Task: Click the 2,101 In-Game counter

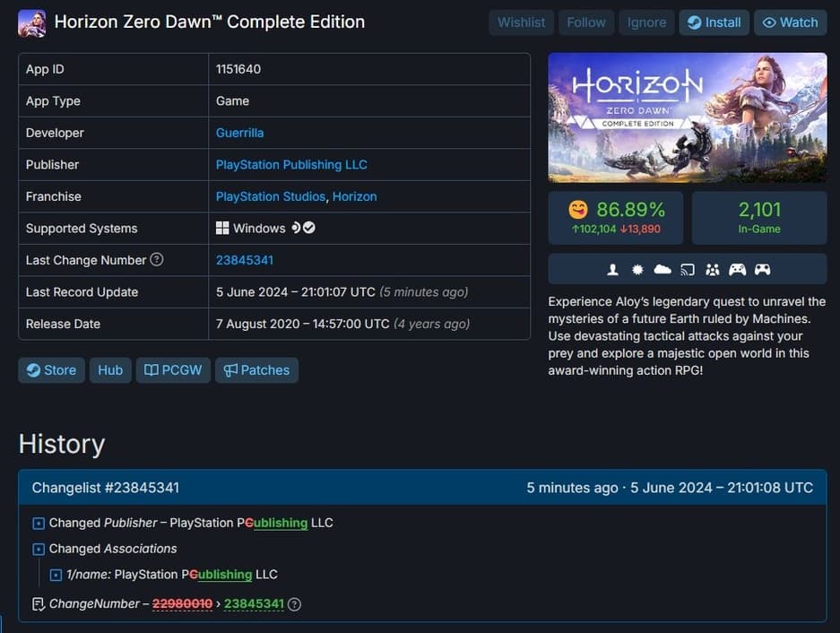Action: [759, 218]
